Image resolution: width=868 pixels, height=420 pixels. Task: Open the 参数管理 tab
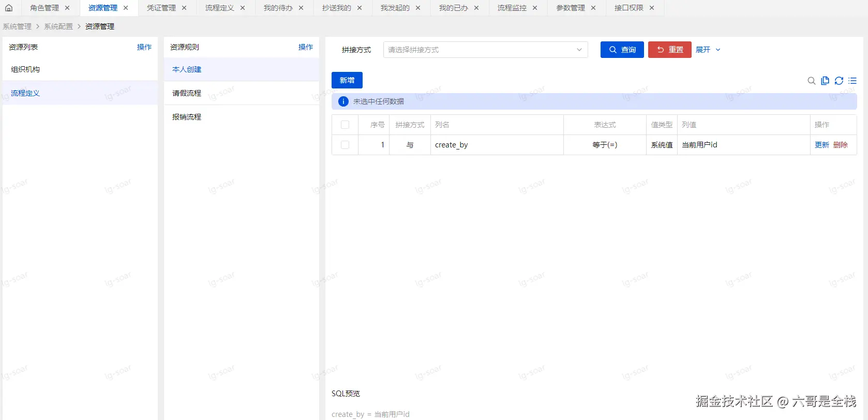pyautogui.click(x=571, y=8)
